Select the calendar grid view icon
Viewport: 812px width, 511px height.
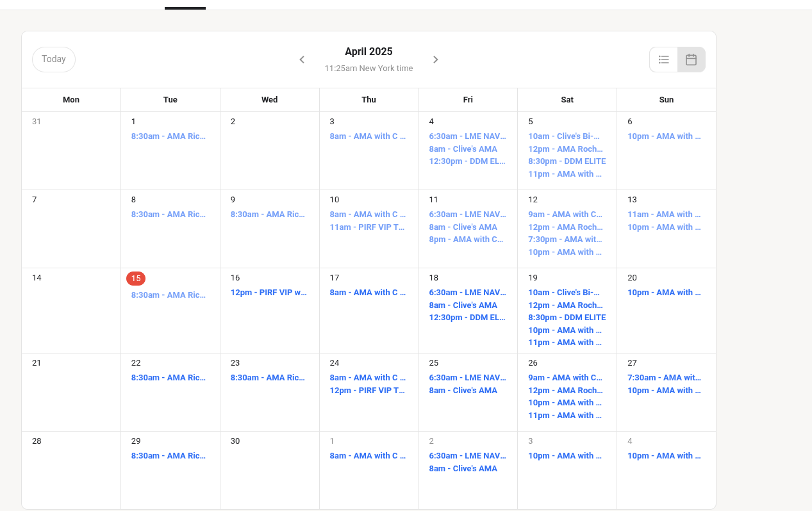tap(692, 60)
